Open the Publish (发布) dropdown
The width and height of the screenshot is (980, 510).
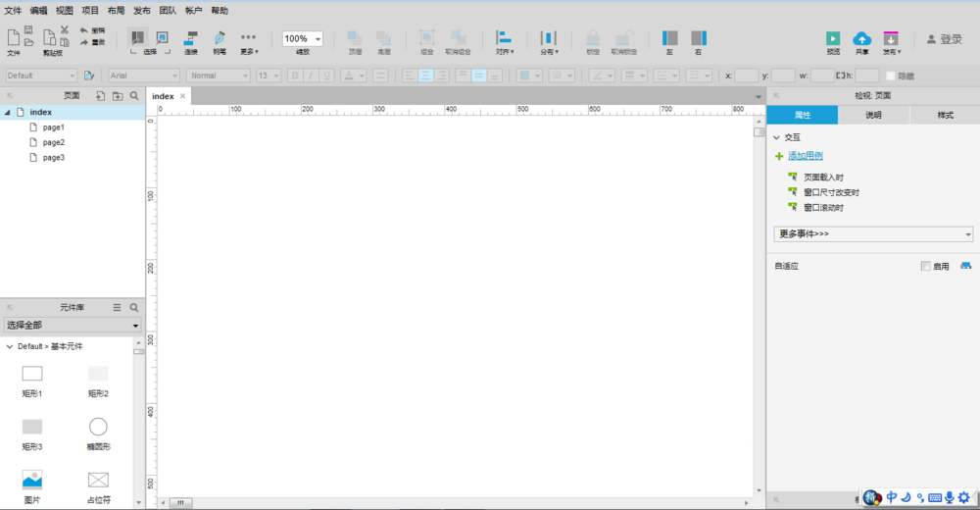pos(891,42)
